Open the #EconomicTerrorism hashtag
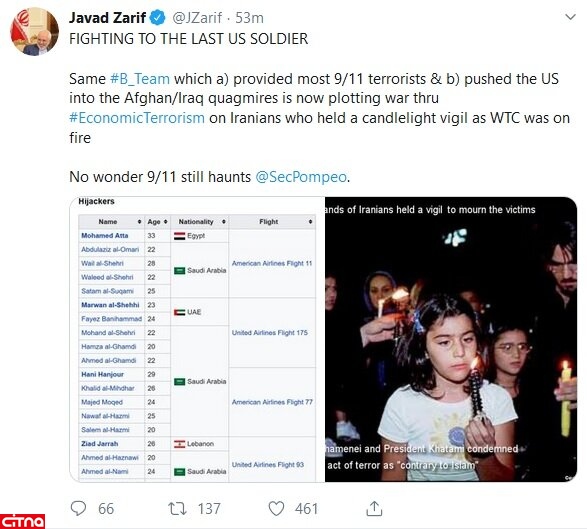Viewport: 587px width, 529px height. (x=137, y=118)
